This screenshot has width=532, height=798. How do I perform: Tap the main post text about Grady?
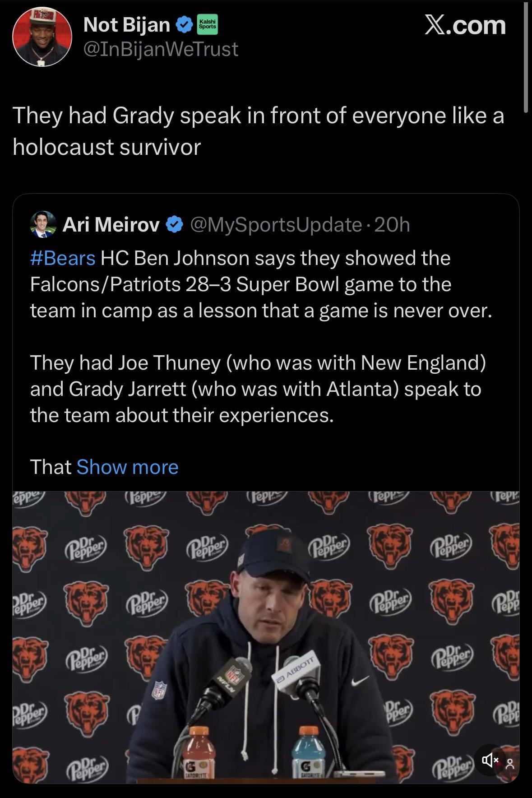coord(257,131)
